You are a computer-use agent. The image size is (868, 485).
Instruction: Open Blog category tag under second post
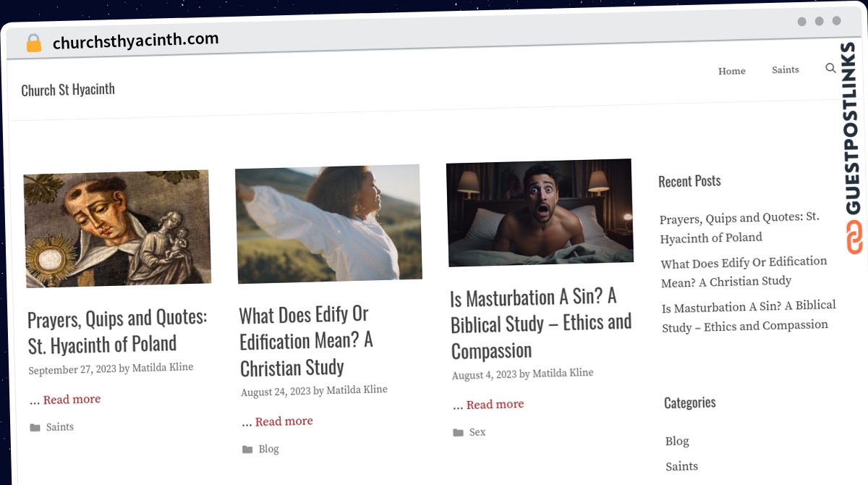268,449
